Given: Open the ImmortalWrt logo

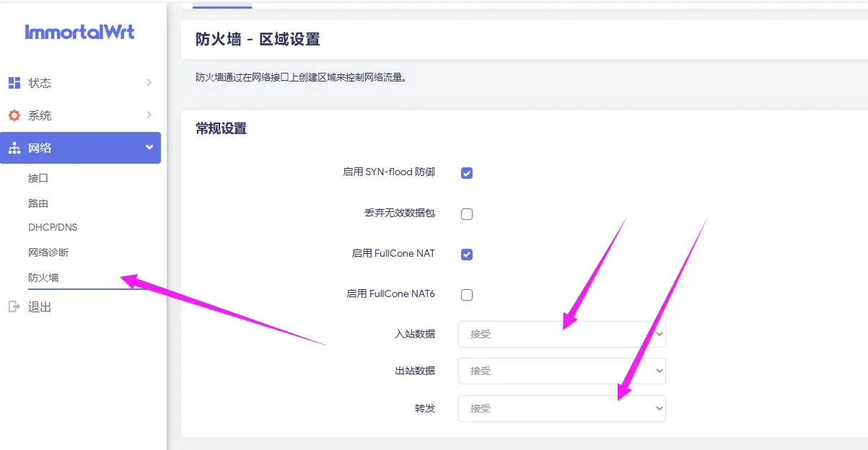Looking at the screenshot, I should 79,32.
